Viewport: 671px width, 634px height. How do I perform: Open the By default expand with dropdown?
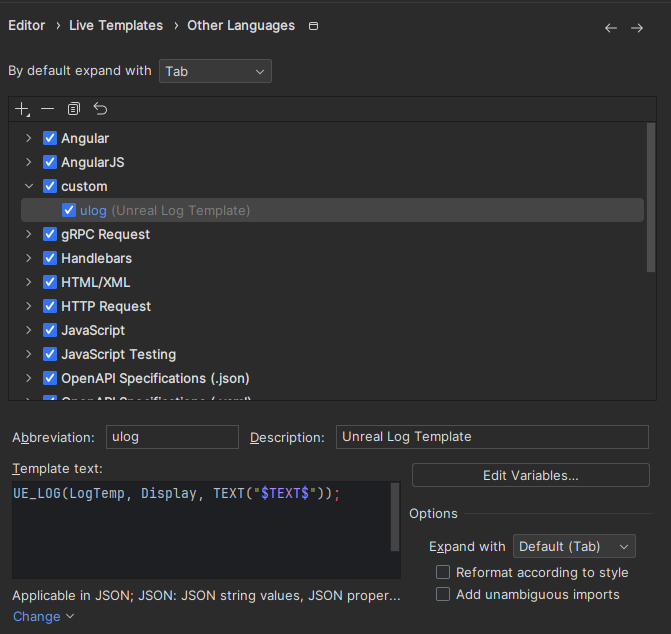pyautogui.click(x=215, y=71)
